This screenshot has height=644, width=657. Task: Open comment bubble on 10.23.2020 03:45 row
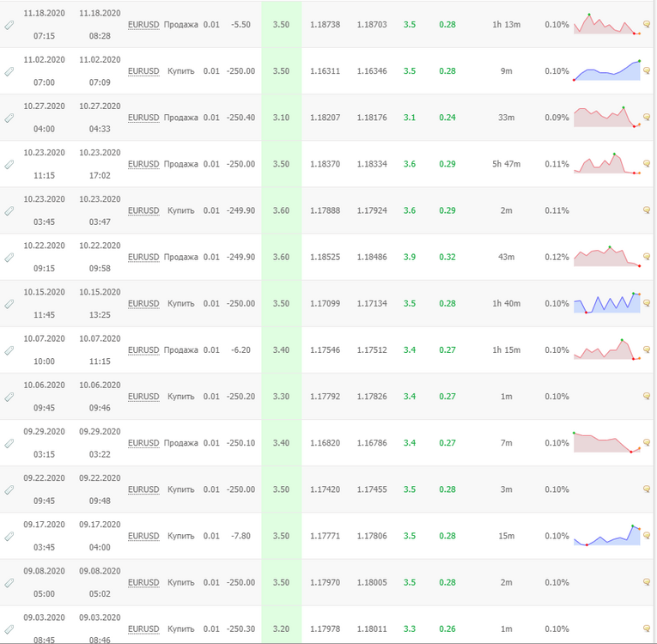(x=647, y=210)
